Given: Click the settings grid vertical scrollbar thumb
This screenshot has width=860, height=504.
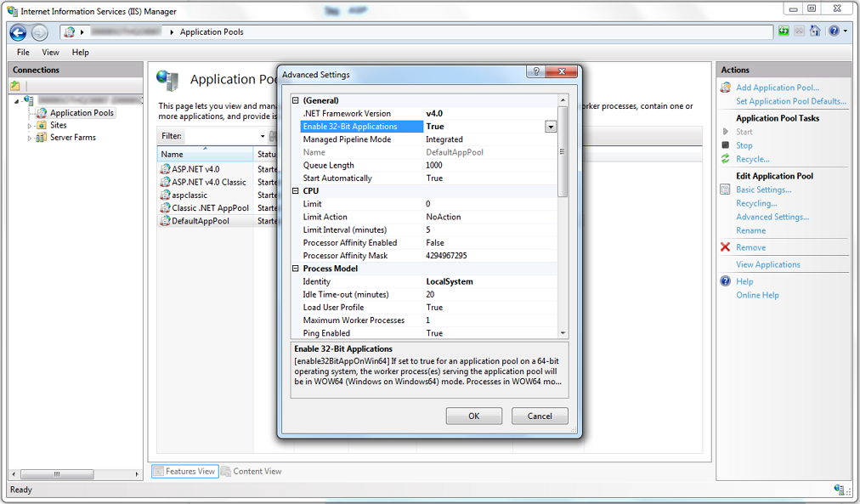Looking at the screenshot, I should (x=563, y=151).
